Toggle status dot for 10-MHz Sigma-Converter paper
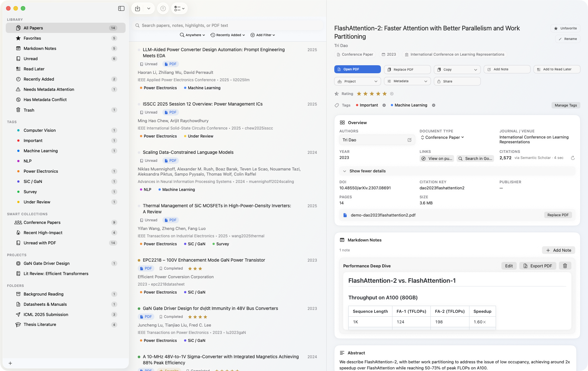The height and width of the screenshot is (371, 588). point(139,357)
